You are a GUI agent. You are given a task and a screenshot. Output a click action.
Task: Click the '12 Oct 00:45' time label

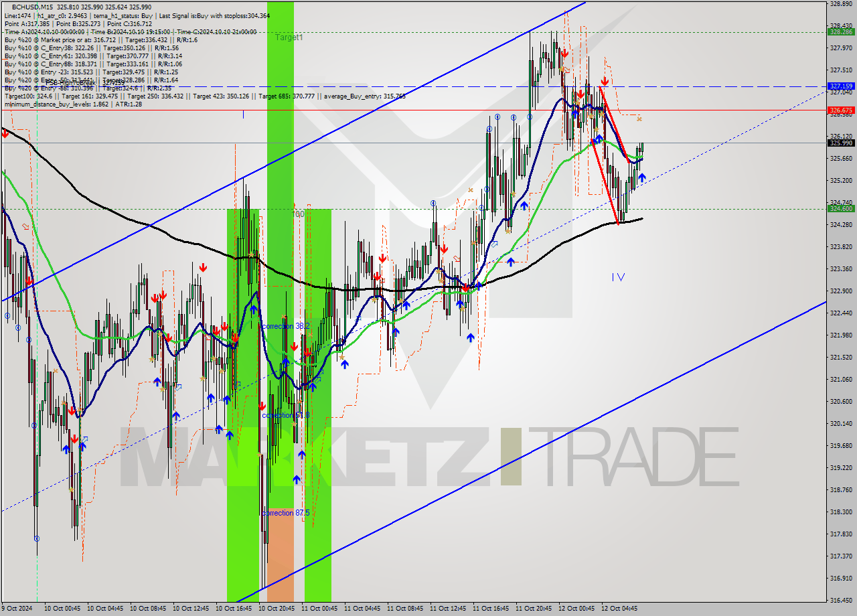point(576,609)
